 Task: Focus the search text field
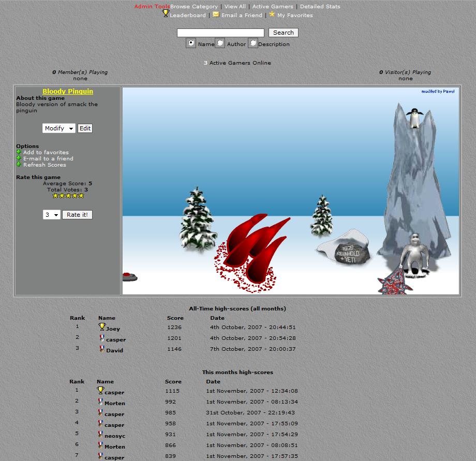220,33
